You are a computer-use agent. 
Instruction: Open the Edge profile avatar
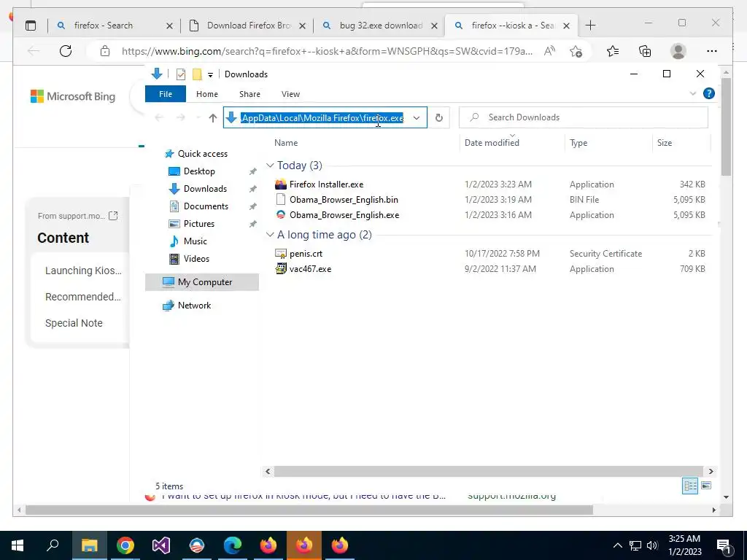coord(678,51)
